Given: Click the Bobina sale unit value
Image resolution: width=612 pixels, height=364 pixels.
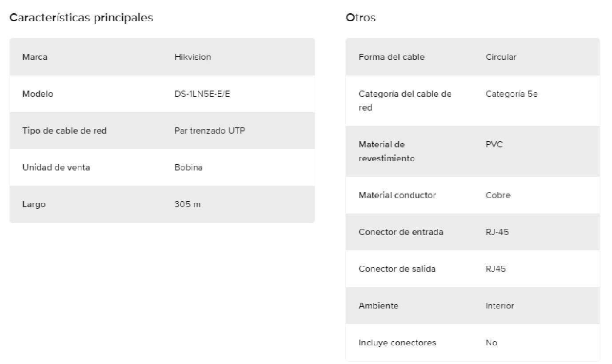Looking at the screenshot, I should (x=188, y=167).
